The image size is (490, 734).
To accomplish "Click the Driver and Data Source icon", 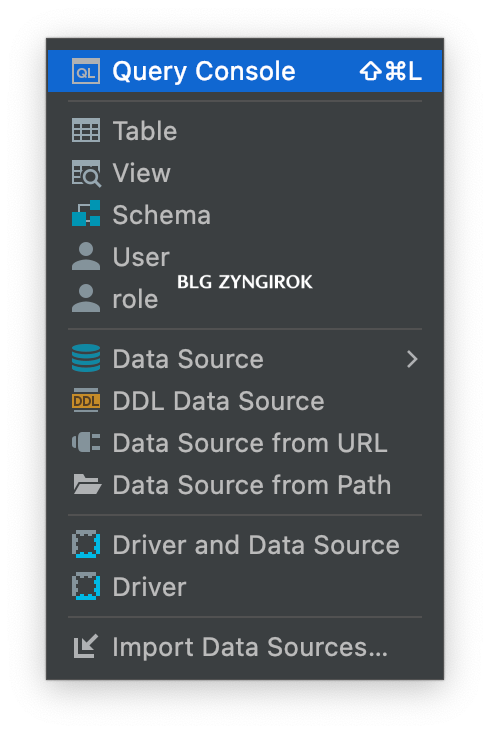I will [86, 544].
